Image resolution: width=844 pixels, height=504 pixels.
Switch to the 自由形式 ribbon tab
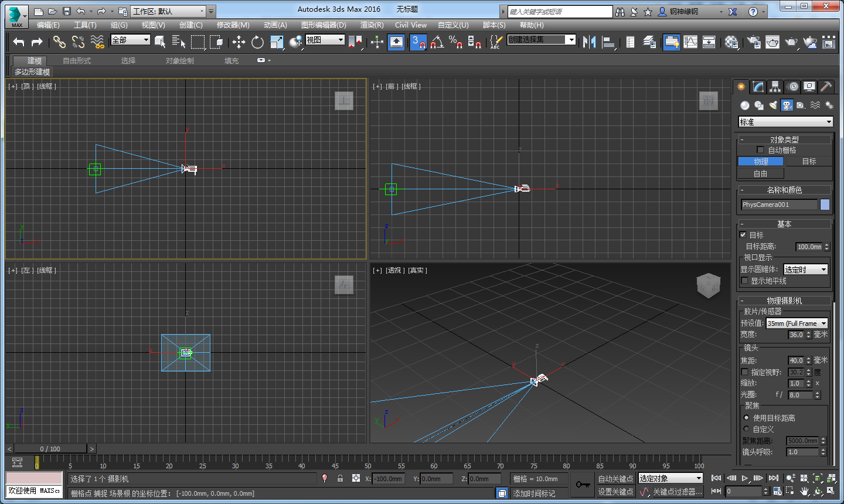pos(77,60)
